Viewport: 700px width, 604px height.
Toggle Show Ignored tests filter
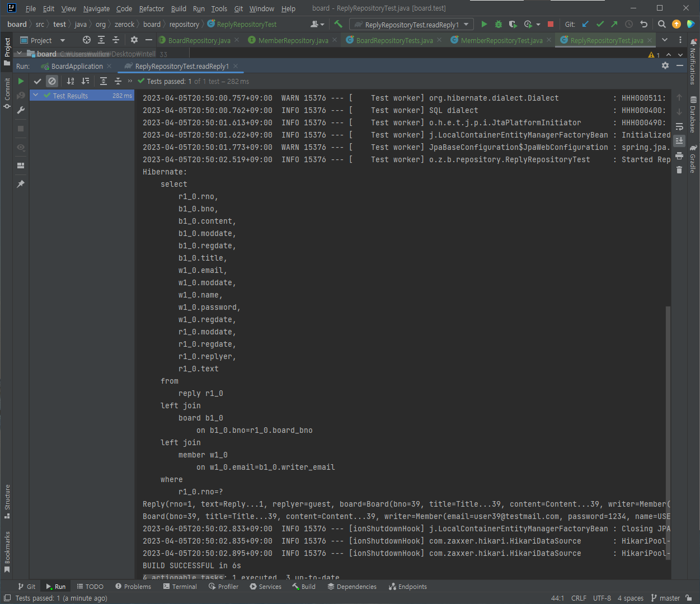(x=52, y=81)
